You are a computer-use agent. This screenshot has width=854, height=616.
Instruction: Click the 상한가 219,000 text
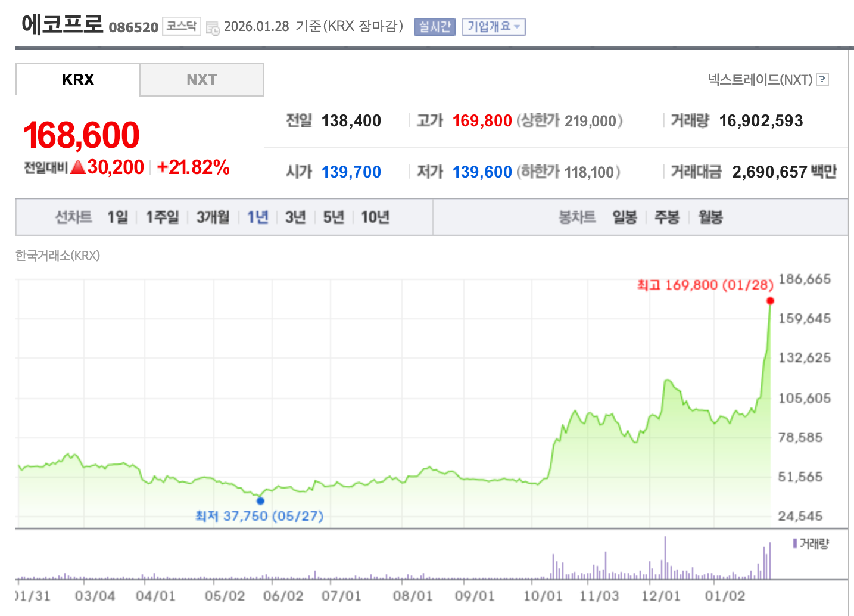(569, 121)
